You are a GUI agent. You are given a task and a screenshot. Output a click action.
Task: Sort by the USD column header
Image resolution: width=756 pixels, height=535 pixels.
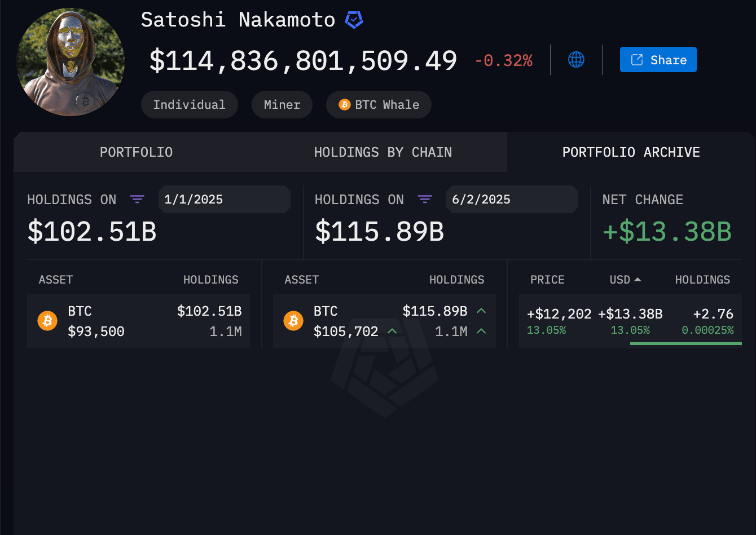(625, 280)
